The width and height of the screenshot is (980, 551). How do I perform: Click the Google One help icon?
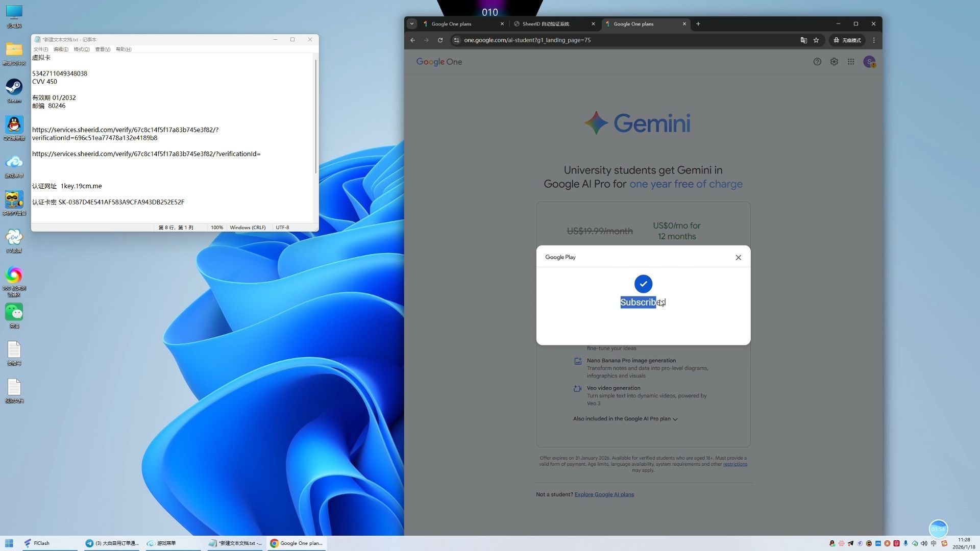pyautogui.click(x=817, y=62)
